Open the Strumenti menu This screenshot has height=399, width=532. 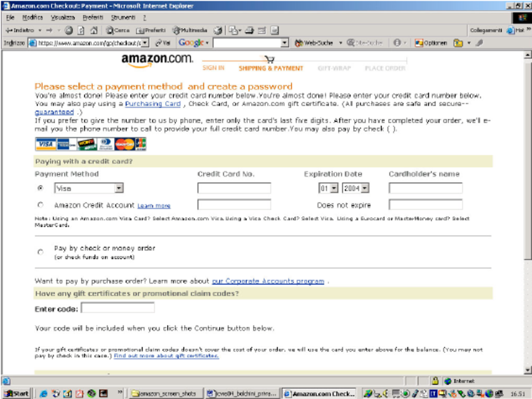point(123,18)
